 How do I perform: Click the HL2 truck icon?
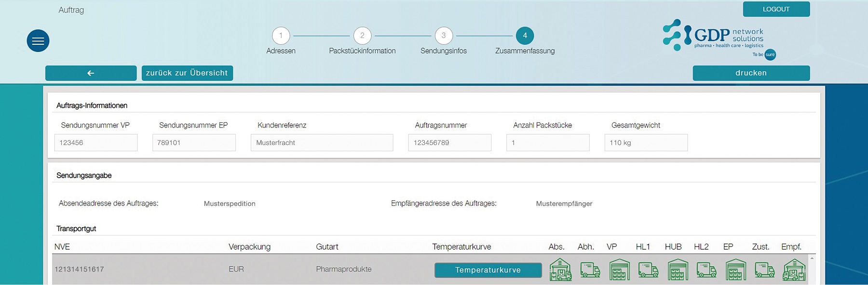point(706,270)
